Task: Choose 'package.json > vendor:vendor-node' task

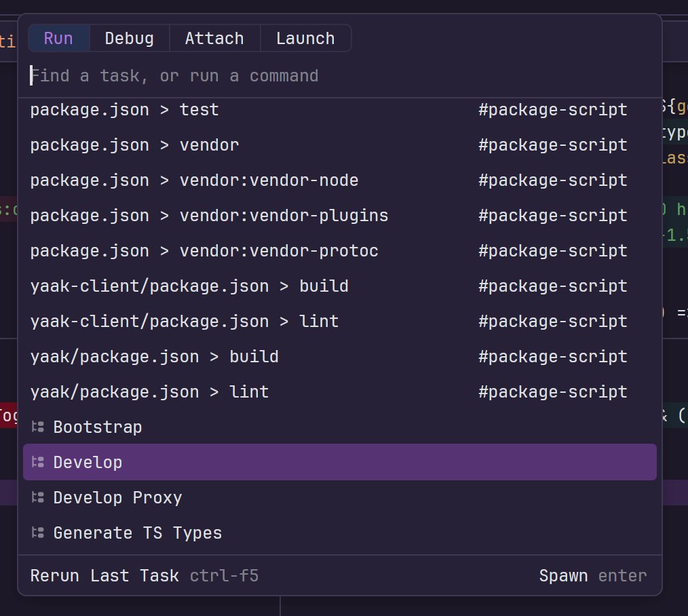Action: (x=340, y=180)
